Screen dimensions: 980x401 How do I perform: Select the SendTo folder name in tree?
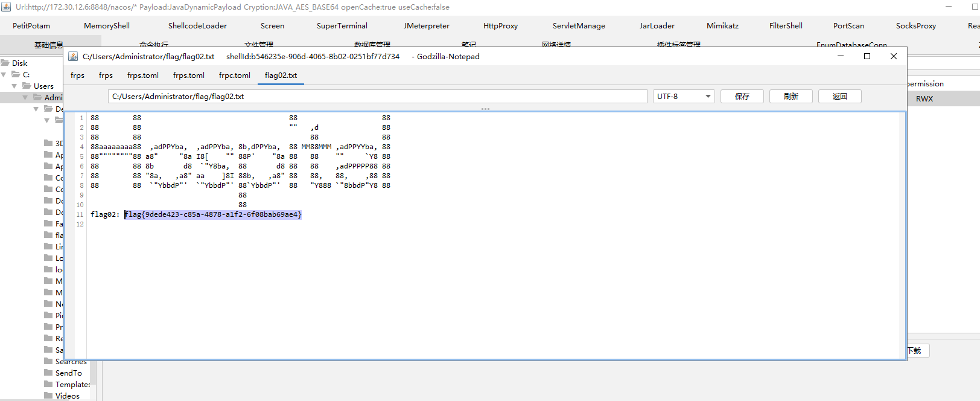69,373
